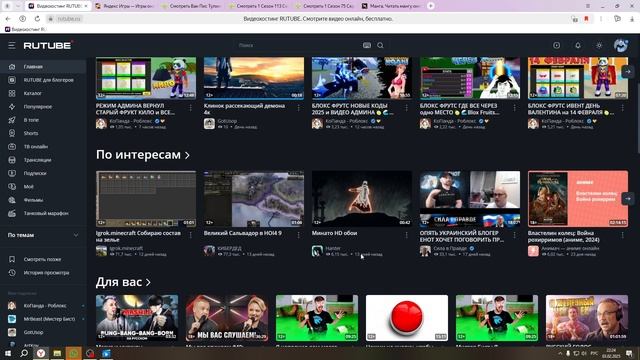Open options for Igrok.minecraft video

190,235
